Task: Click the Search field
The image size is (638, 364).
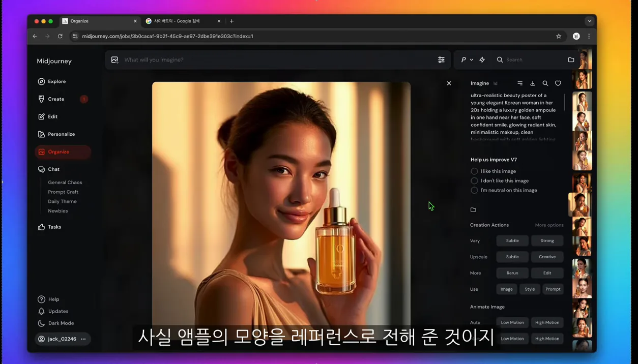Action: 529,60
